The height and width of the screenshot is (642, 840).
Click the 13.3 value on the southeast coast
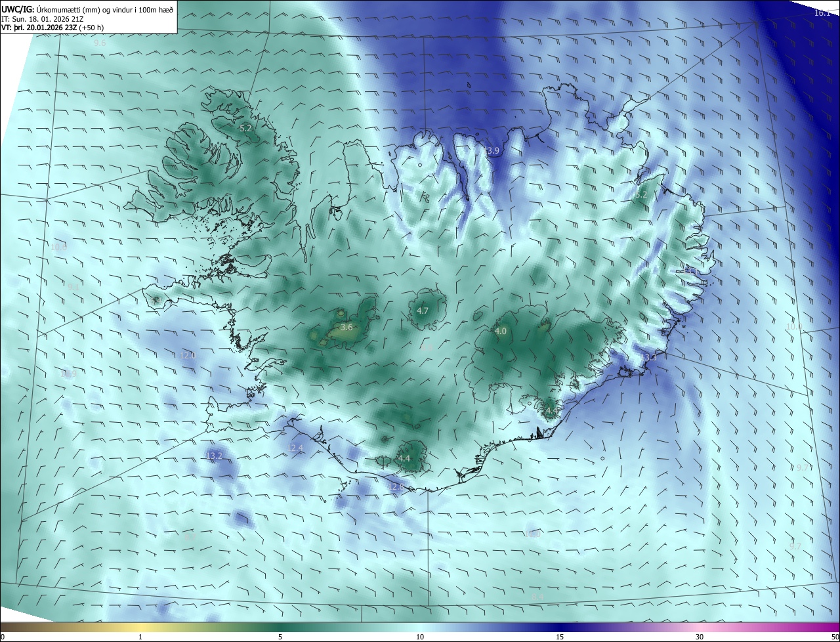[x=650, y=357]
